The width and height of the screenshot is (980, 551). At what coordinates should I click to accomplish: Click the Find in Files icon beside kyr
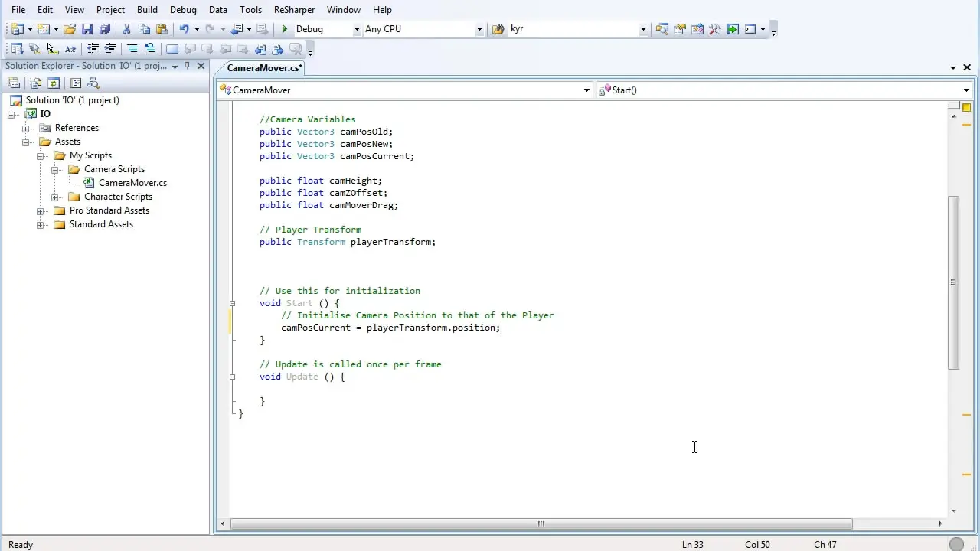point(498,29)
